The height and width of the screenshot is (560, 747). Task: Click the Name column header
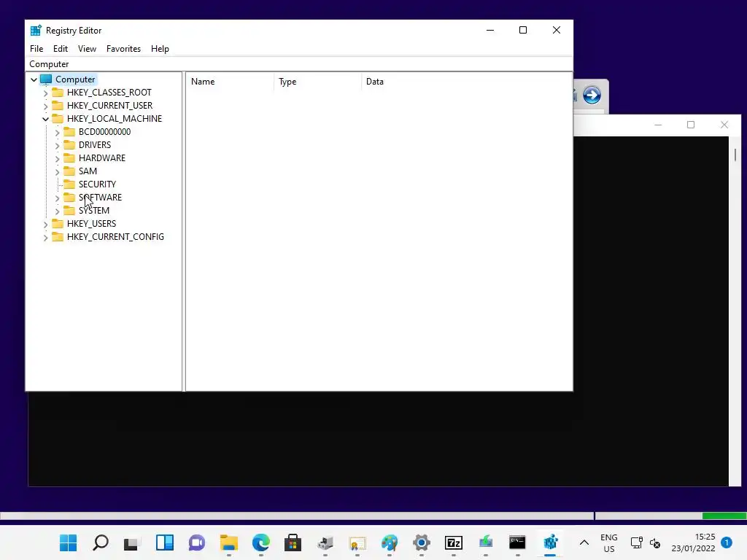coord(230,82)
